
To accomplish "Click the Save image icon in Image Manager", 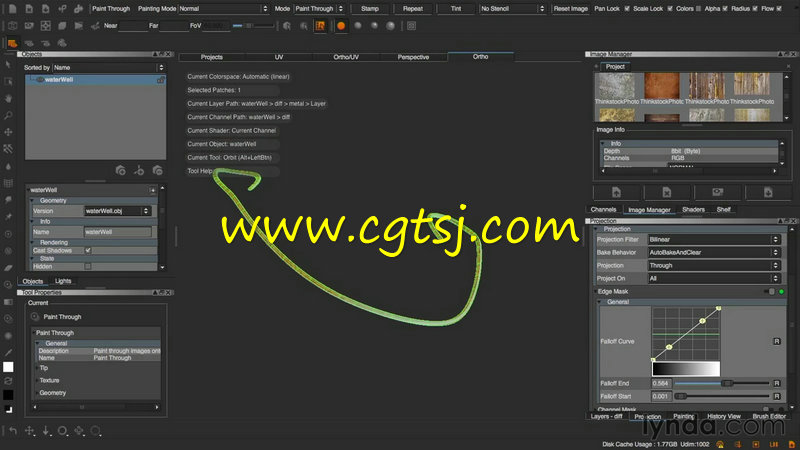I will (768, 192).
